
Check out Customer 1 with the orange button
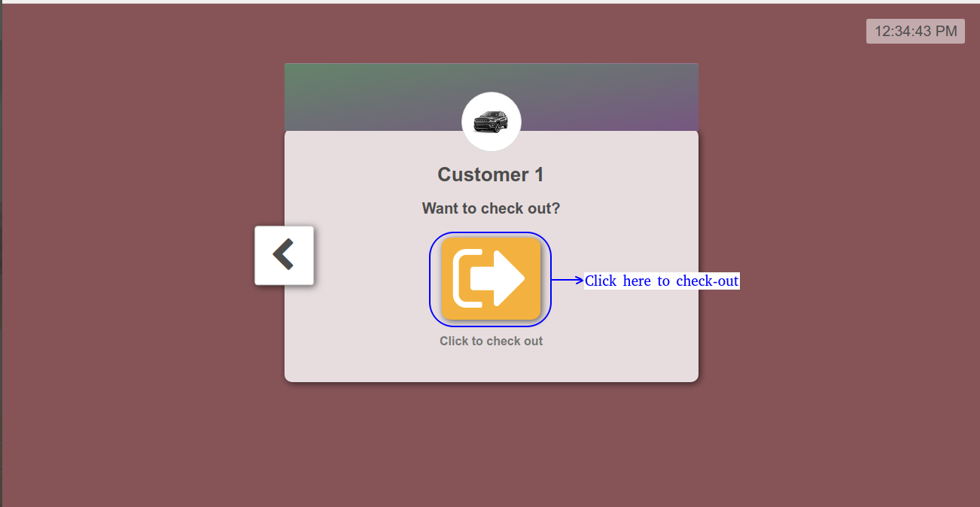pyautogui.click(x=491, y=278)
